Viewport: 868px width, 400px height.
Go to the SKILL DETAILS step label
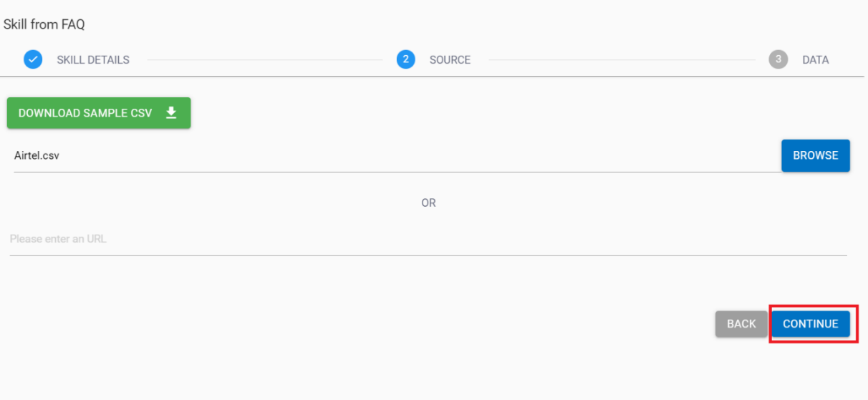tap(93, 60)
